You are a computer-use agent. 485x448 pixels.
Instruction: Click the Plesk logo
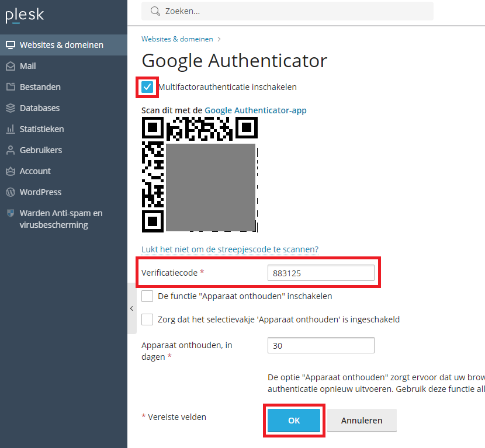click(x=25, y=15)
